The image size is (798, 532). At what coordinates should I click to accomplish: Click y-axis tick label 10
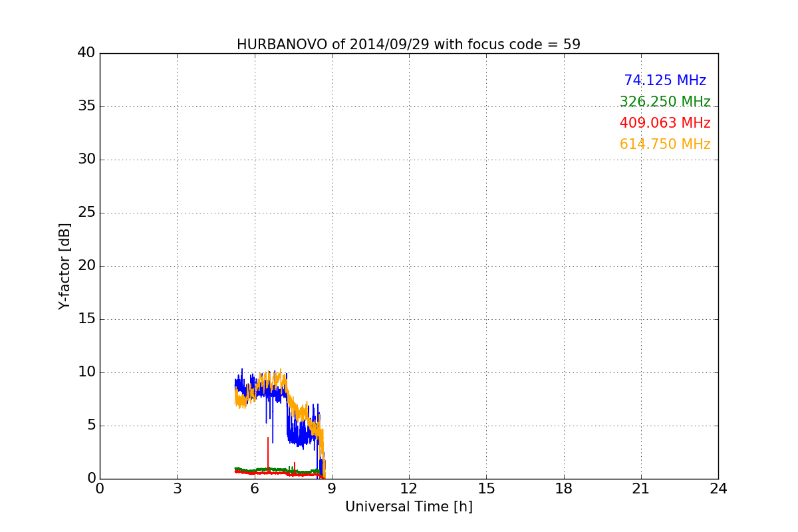[x=86, y=372]
